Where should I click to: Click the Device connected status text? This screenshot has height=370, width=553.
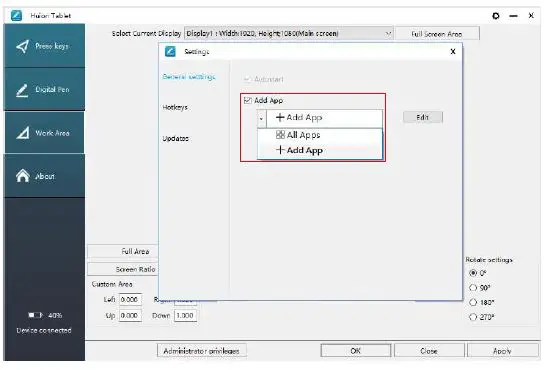(44, 330)
